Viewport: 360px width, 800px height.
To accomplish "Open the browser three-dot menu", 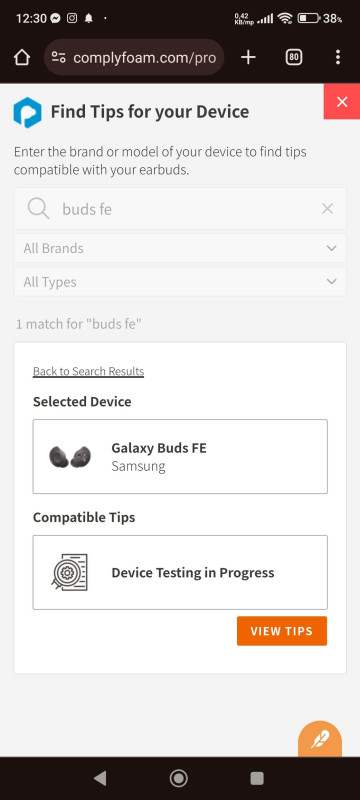I will click(338, 58).
